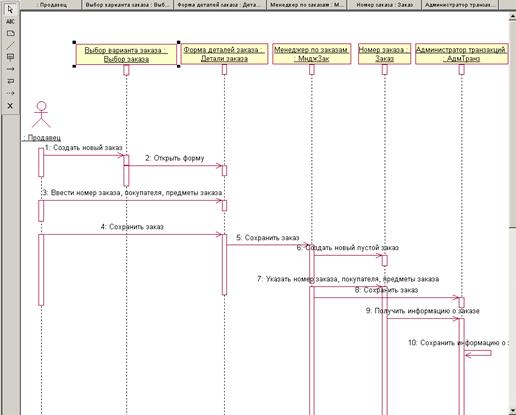Select message label 2: Открыть форму
The width and height of the screenshot is (516, 415).
(175, 158)
